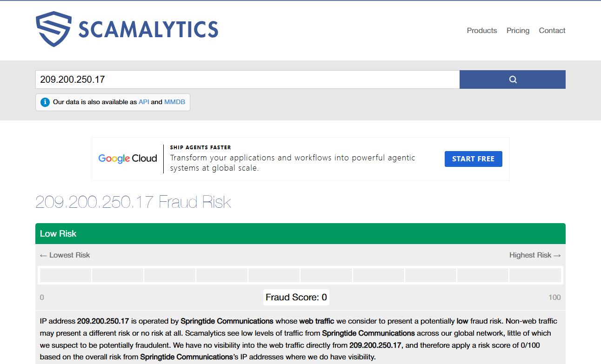Click the "100" scale maximum label
This screenshot has width=601, height=364.
[554, 298]
